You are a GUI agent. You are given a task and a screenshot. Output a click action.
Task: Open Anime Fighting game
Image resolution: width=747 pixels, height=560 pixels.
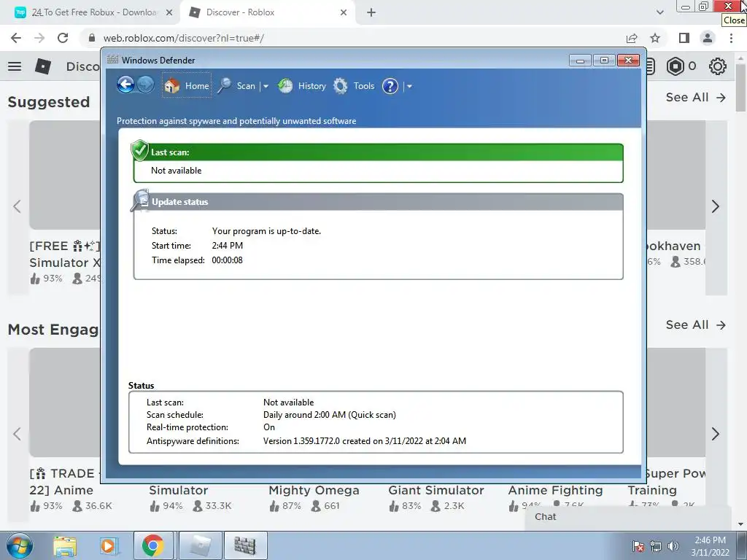[555, 491]
